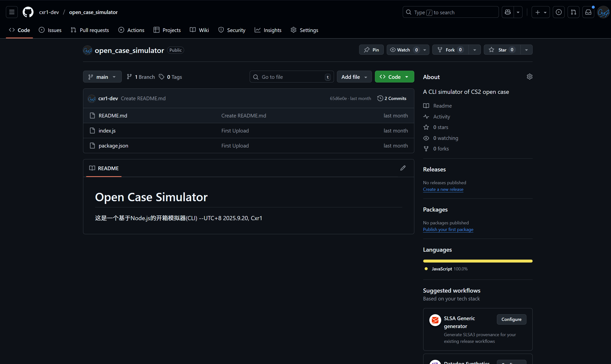Screen dimensions: 611x364
Task: Click Create a new release link
Action: (x=443, y=189)
